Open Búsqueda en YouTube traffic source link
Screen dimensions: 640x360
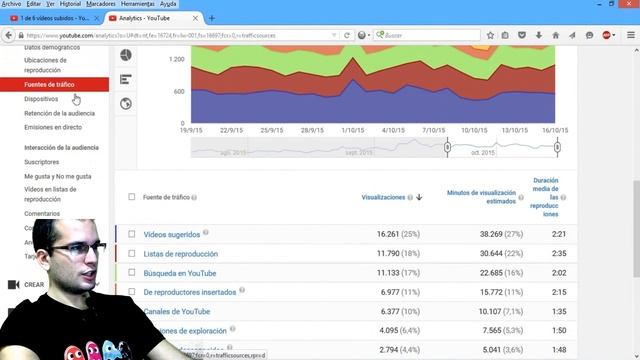pyautogui.click(x=180, y=273)
